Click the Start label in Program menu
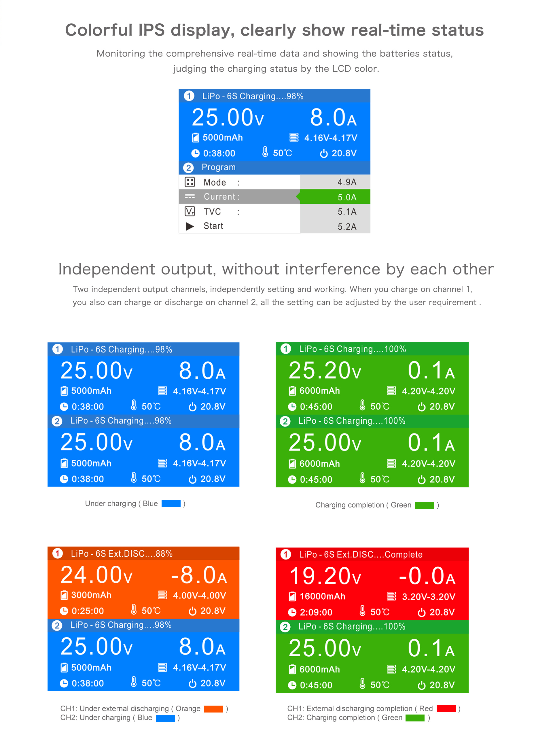The height and width of the screenshot is (756, 553). [213, 226]
